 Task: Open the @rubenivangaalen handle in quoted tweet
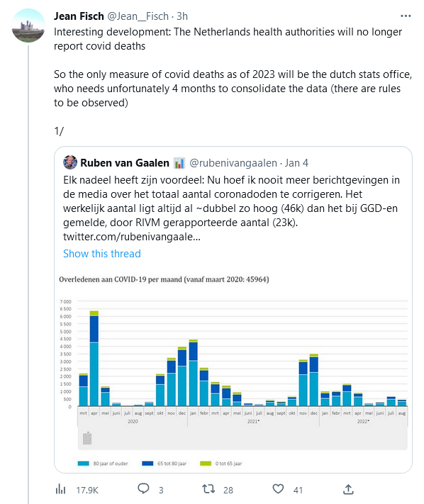click(233, 163)
